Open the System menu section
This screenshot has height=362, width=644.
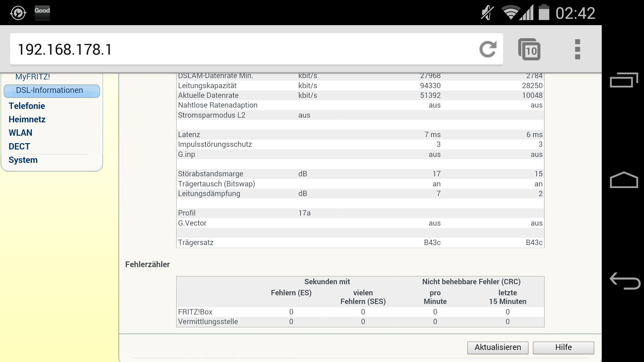pos(23,160)
